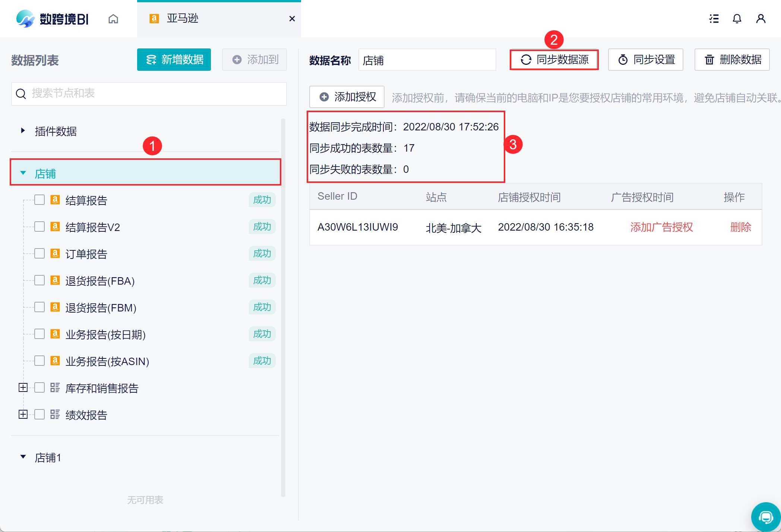Go to the home page icon
Image resolution: width=781 pixels, height=532 pixels.
click(113, 19)
